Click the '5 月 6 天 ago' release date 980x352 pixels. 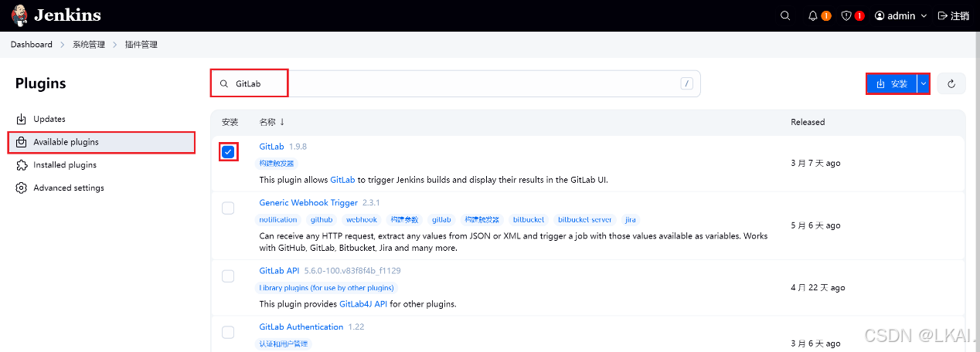(815, 225)
